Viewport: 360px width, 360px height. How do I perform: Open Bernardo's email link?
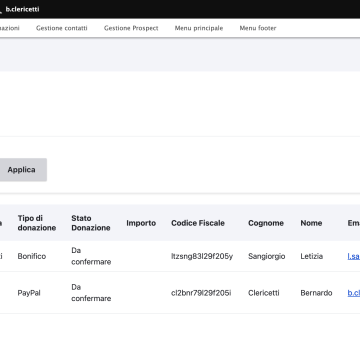[354, 293]
